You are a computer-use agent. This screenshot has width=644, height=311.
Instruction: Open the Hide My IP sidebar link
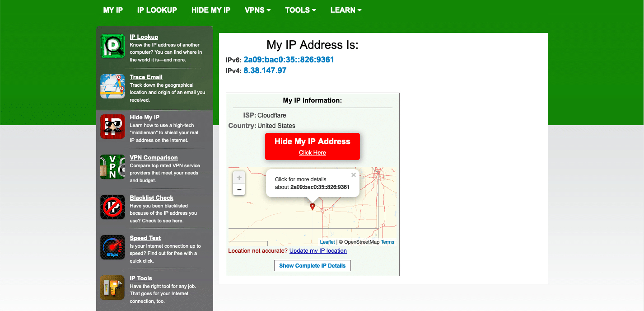tap(145, 118)
